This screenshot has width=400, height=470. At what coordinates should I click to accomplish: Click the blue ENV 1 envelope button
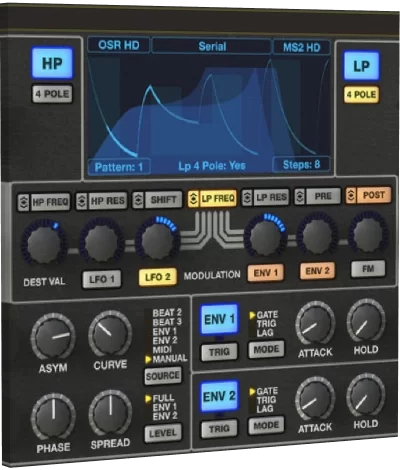tap(219, 319)
